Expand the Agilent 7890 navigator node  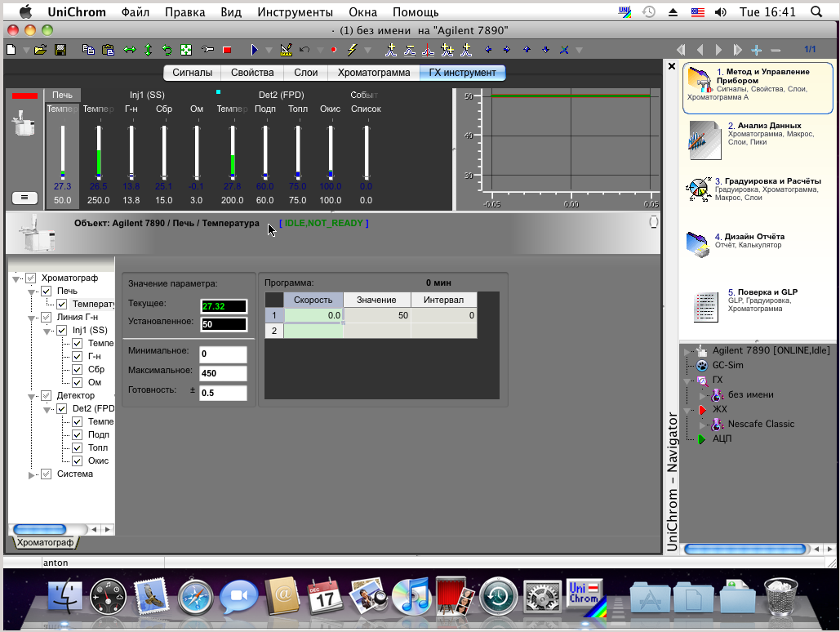tap(687, 352)
